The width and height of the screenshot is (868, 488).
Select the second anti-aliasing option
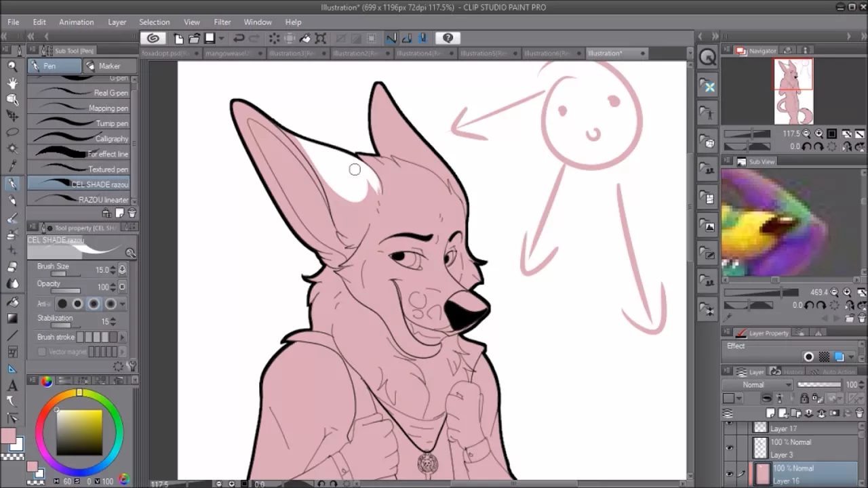78,304
